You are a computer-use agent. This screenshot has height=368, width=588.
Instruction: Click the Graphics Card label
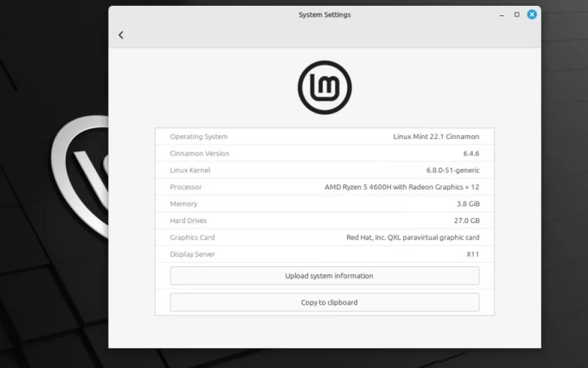pos(192,237)
